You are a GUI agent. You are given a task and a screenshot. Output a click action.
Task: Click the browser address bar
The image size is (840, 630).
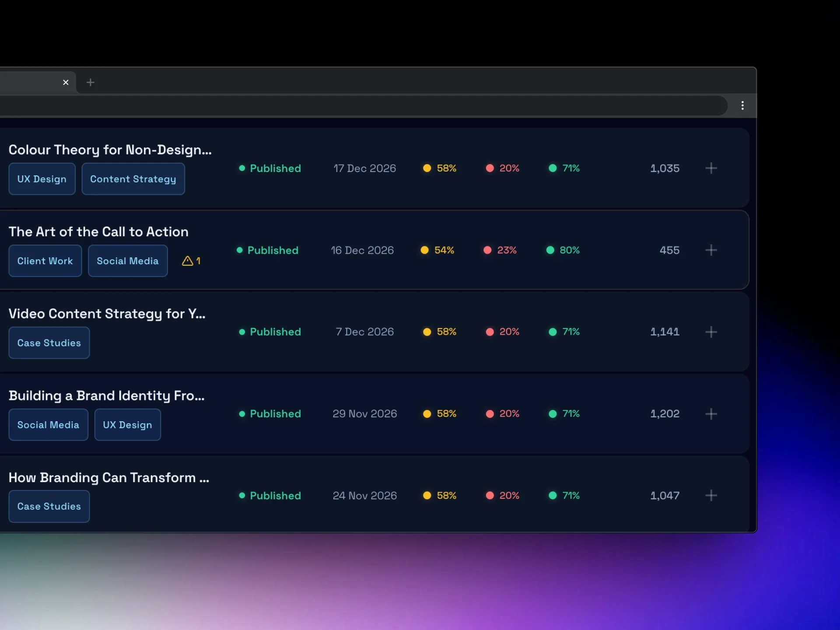tap(350, 105)
